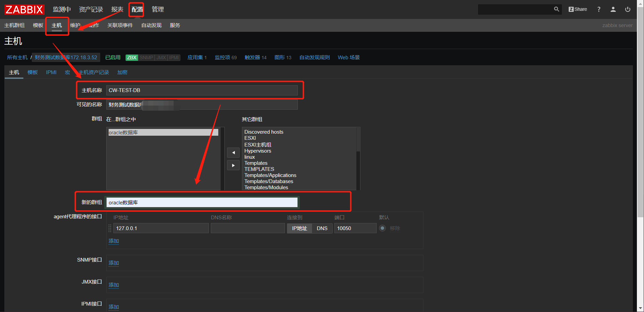Screen dimensions: 644x312
Task: Click the ZABBIX logo
Action: coord(24,9)
